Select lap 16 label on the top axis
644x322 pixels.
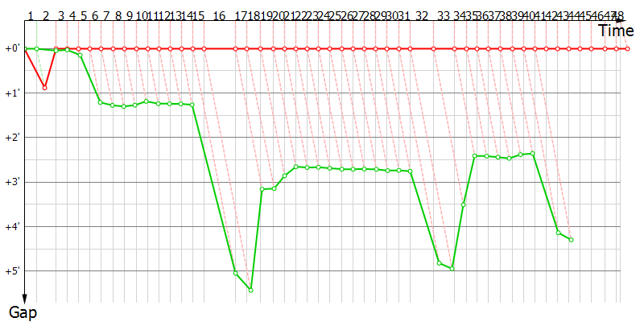click(219, 15)
